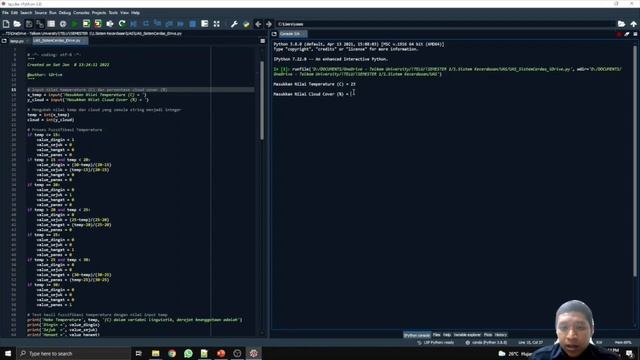Open the File menu
Image resolution: width=640 pixels, height=360 pixels.
pyautogui.click(x=5, y=13)
